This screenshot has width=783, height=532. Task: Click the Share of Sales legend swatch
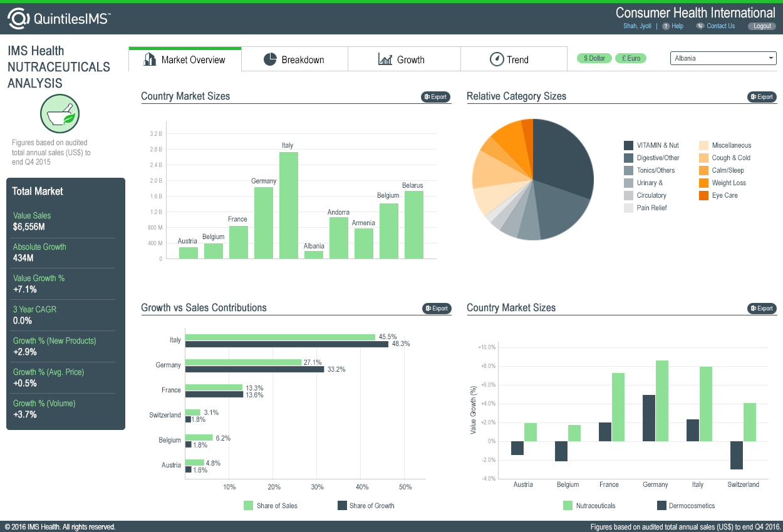click(x=248, y=506)
